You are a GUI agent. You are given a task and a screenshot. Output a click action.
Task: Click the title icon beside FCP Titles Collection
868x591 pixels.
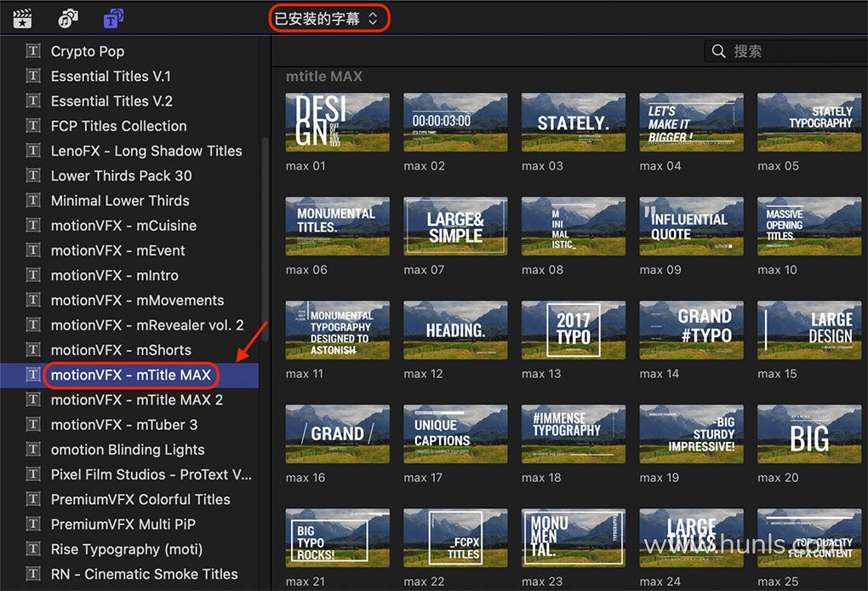pos(33,126)
